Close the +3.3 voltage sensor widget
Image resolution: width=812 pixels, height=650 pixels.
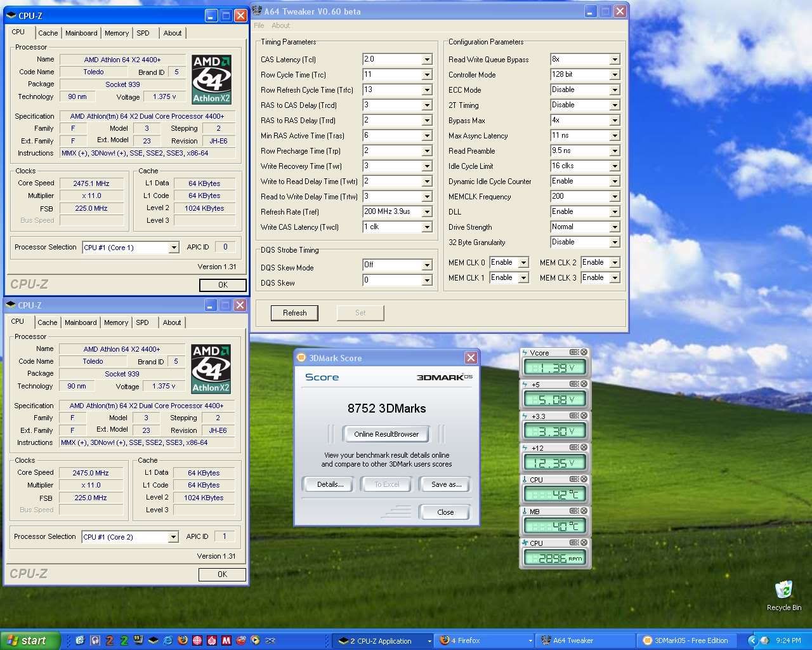tap(584, 416)
